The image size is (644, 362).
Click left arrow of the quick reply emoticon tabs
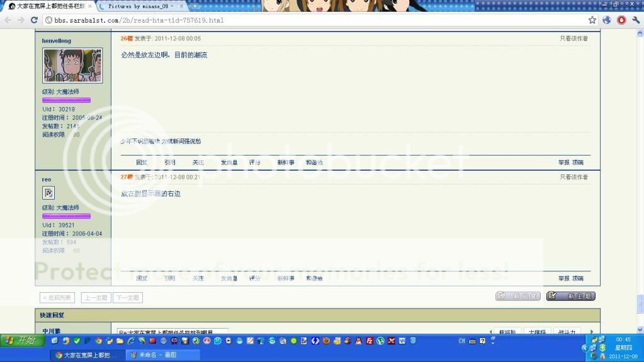(490, 331)
